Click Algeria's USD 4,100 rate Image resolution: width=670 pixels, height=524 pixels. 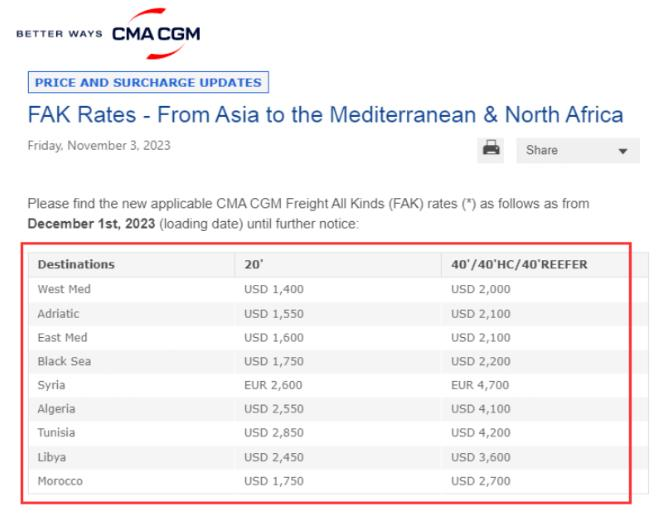(x=480, y=409)
